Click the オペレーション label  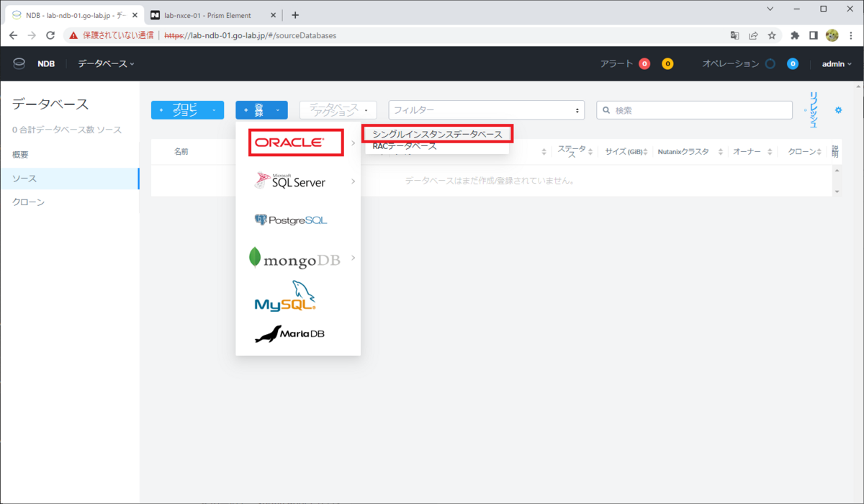[x=731, y=64]
